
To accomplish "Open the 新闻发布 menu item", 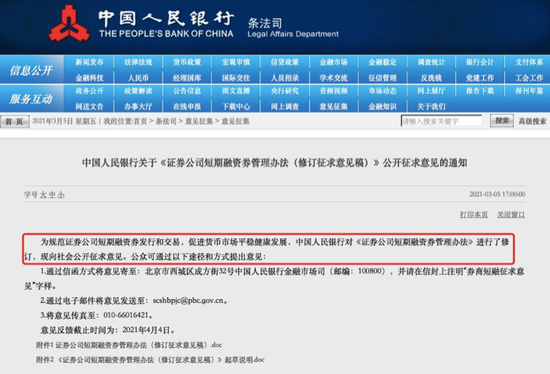I will pos(89,62).
